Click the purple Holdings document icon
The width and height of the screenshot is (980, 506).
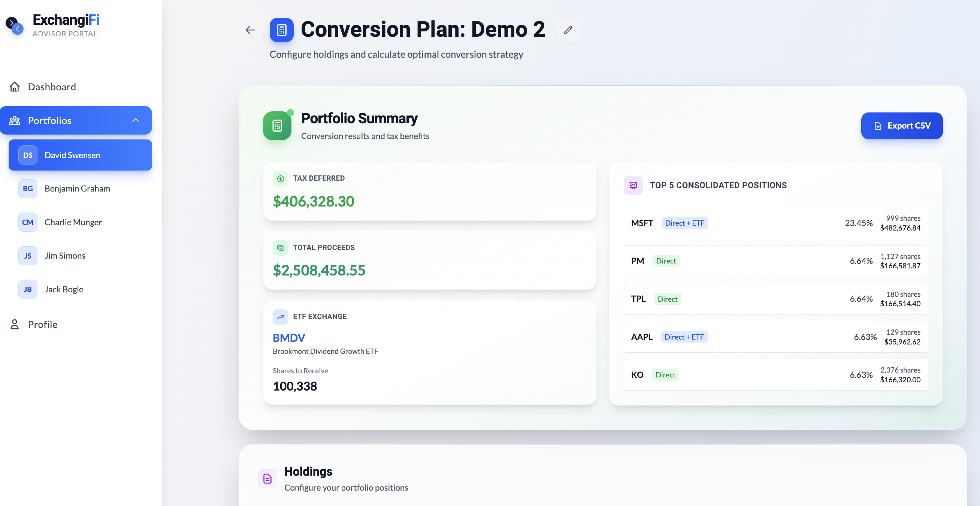267,479
